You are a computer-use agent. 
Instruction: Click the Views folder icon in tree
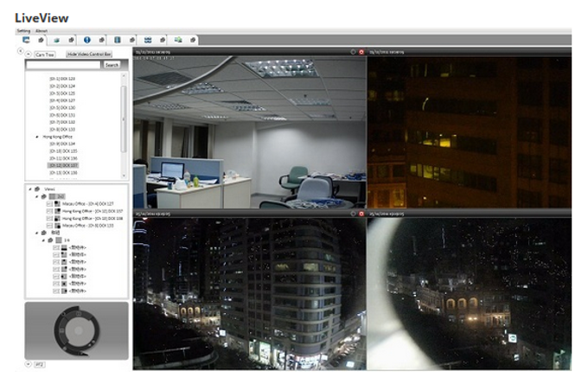[x=37, y=189]
